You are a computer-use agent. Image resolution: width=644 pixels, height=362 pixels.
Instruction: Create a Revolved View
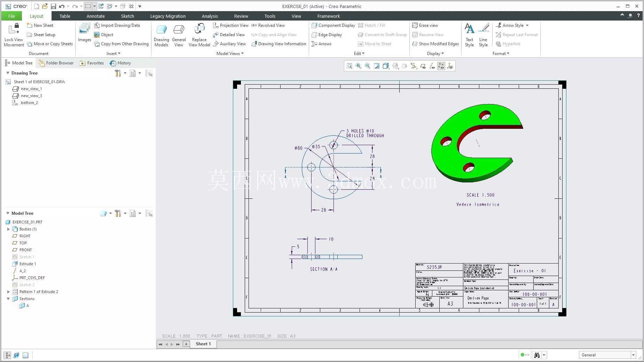click(268, 25)
